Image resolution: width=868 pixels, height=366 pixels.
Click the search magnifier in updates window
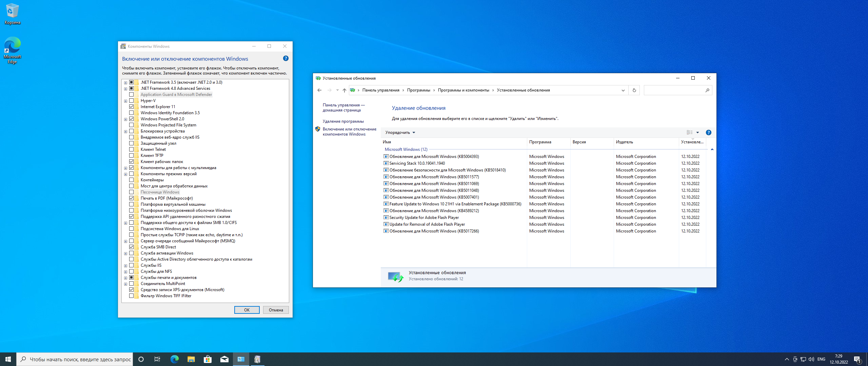tap(707, 90)
